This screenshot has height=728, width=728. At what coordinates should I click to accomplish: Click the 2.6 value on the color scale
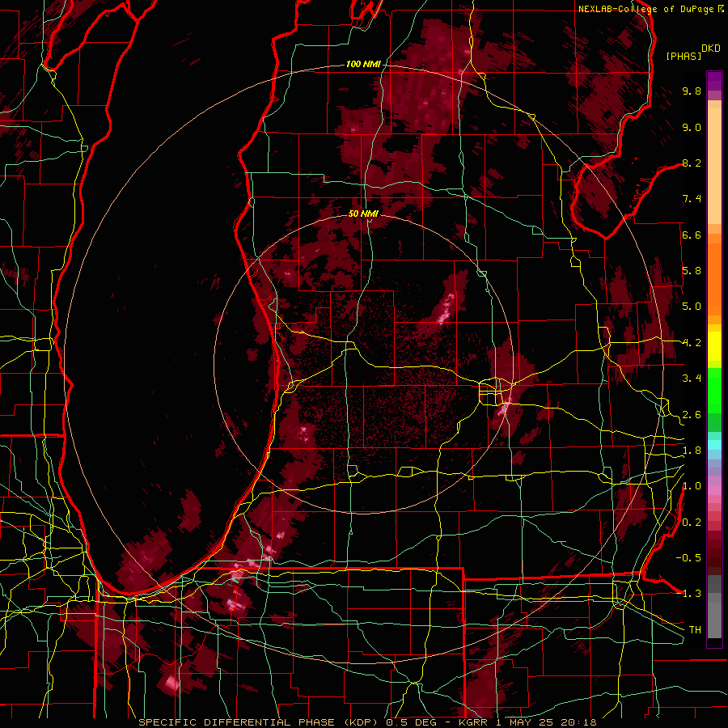point(692,415)
